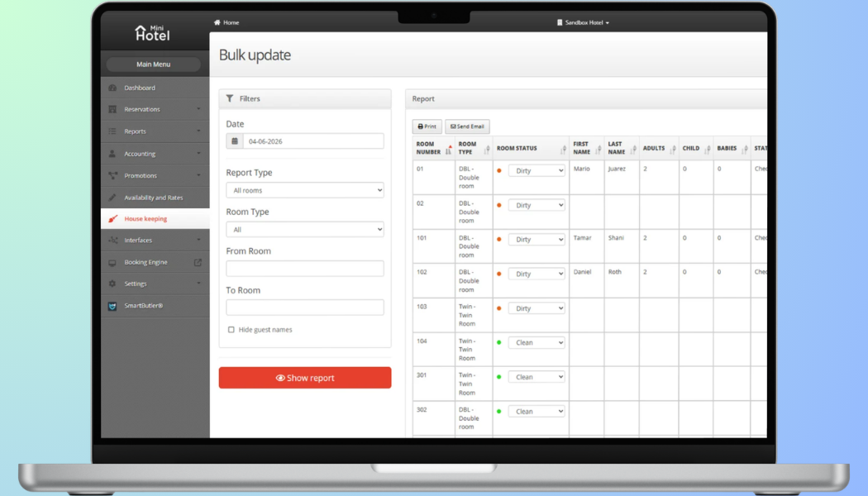This screenshot has width=868, height=496.
Task: Sort by Room Number column arrows
Action: pyautogui.click(x=448, y=148)
